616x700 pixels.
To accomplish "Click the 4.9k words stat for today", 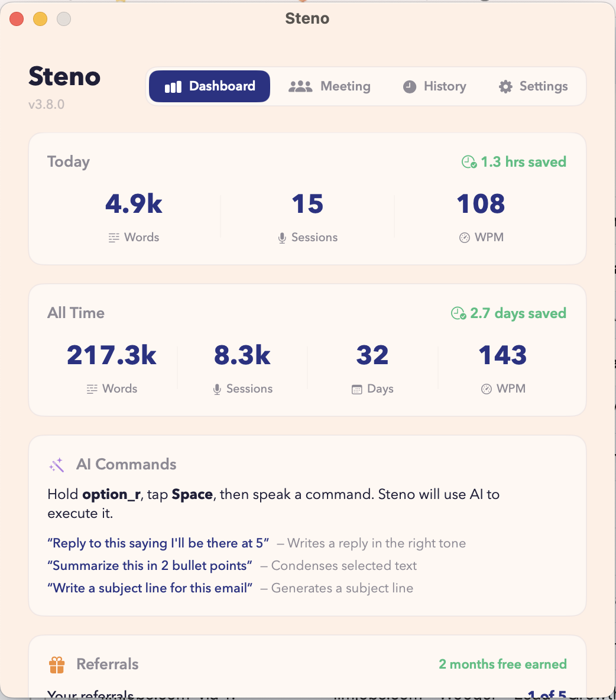I will click(x=134, y=204).
